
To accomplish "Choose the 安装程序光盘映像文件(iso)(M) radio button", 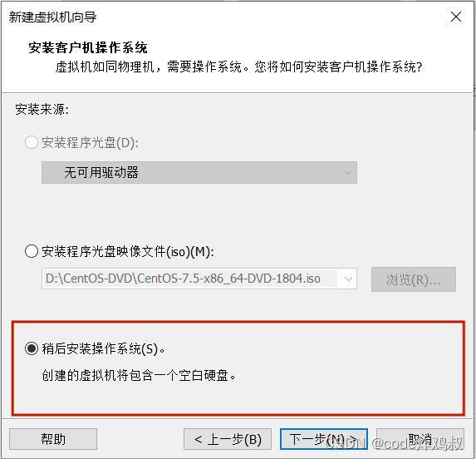I will (x=32, y=251).
